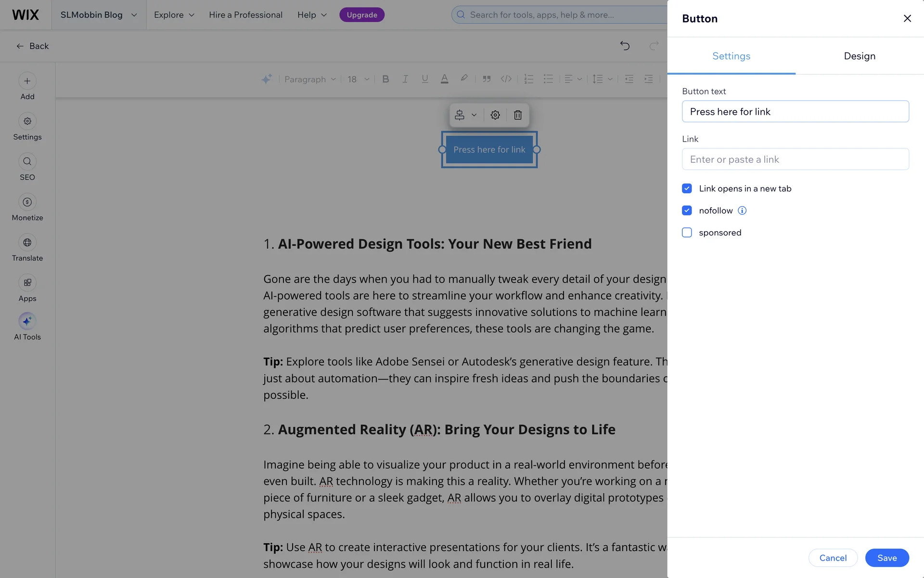Viewport: 924px width, 578px height.
Task: Switch to the Design tab
Action: [859, 56]
